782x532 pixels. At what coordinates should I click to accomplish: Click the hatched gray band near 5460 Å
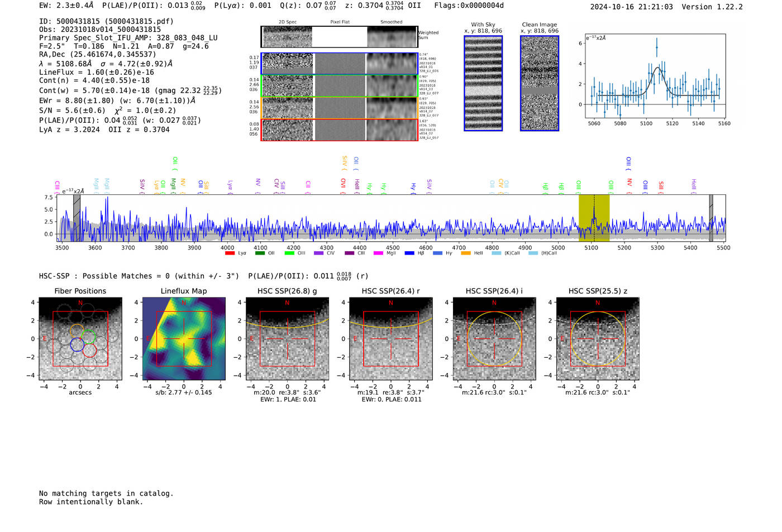pos(711,218)
